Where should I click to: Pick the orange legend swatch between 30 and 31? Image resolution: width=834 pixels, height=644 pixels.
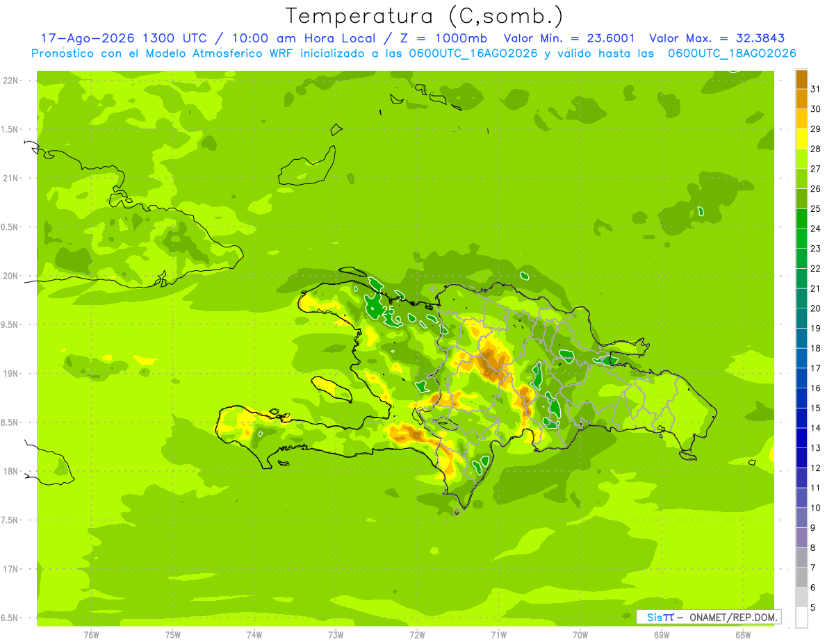tap(801, 99)
